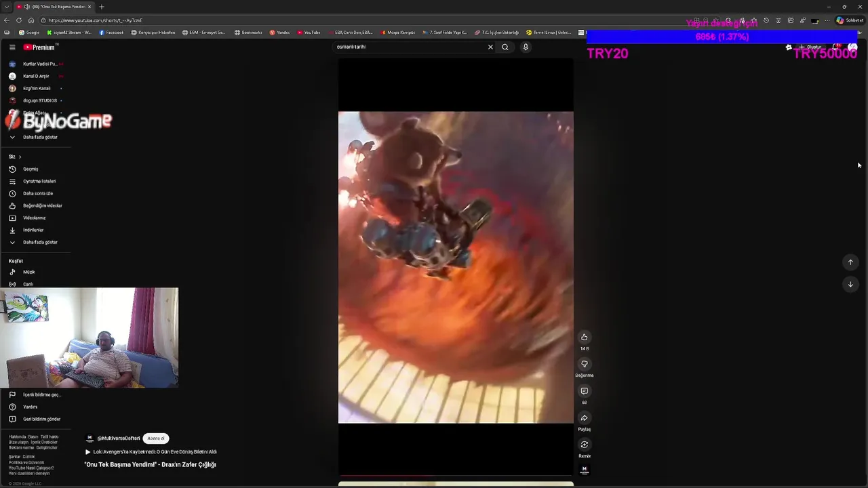Open browser settings three-dot menu

click(x=827, y=20)
